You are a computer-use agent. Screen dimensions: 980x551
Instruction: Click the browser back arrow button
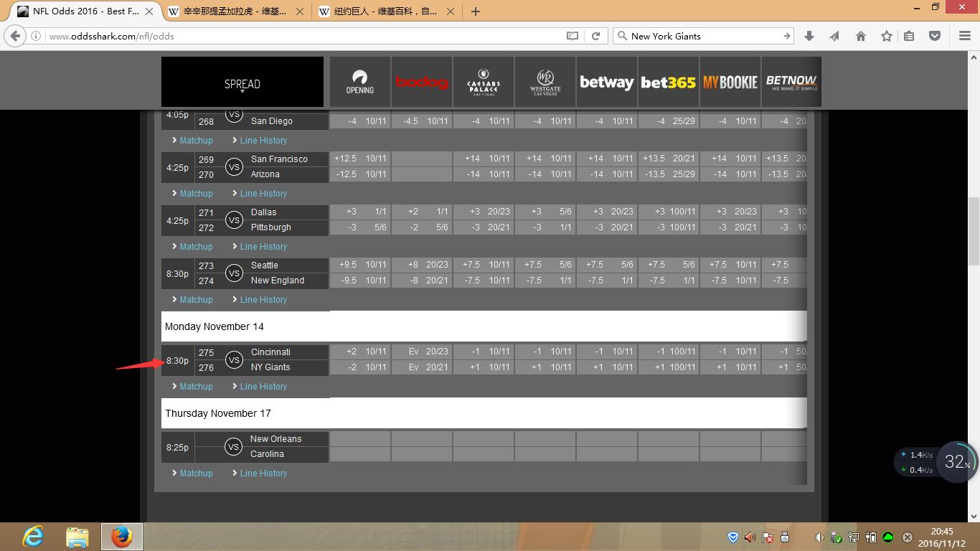pos(15,36)
